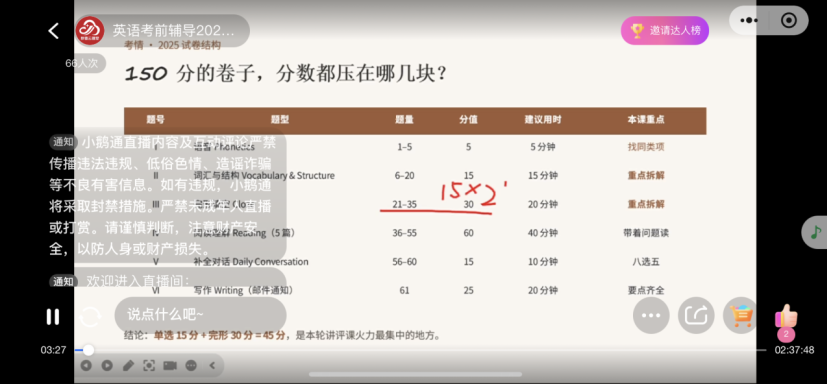The width and height of the screenshot is (827, 384).
Task: Click the 带着问题读 cell
Action: pos(646,233)
